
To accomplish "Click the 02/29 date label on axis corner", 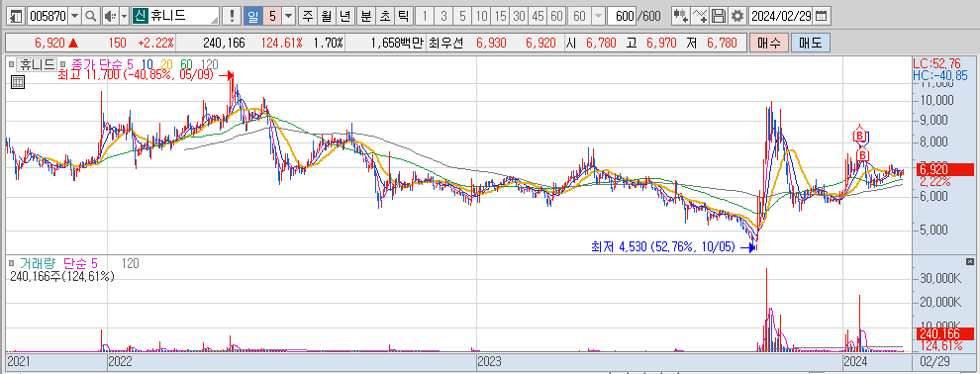I will coord(935,361).
